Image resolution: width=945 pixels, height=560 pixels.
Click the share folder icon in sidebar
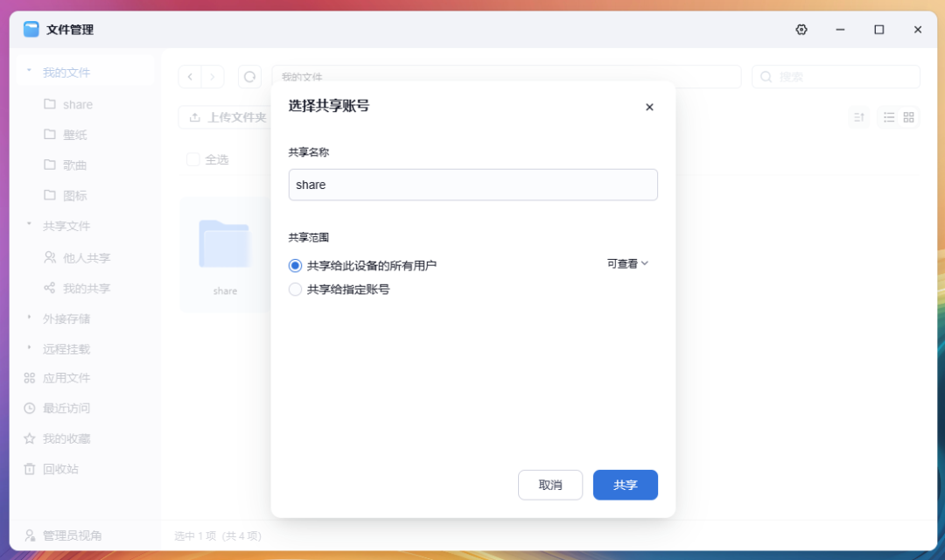(x=49, y=103)
